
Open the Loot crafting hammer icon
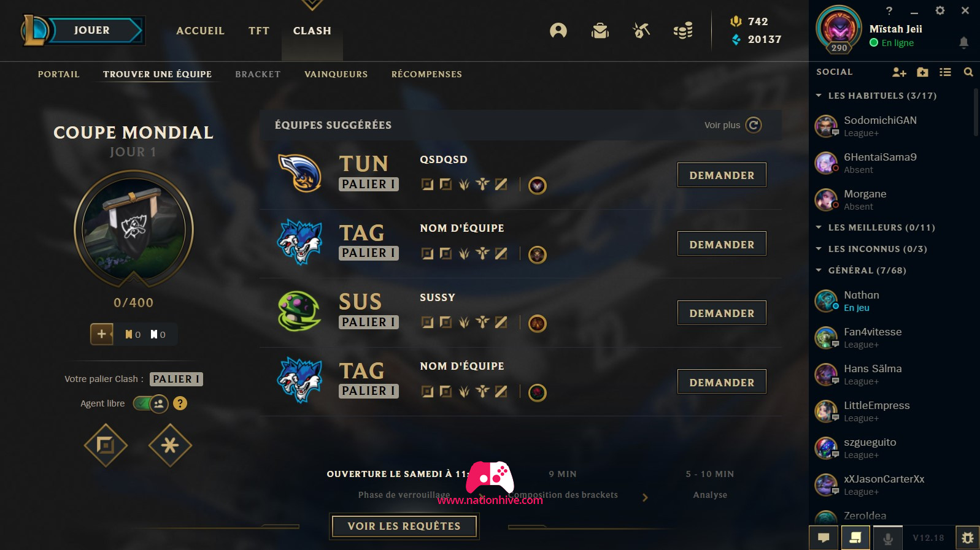coord(641,30)
